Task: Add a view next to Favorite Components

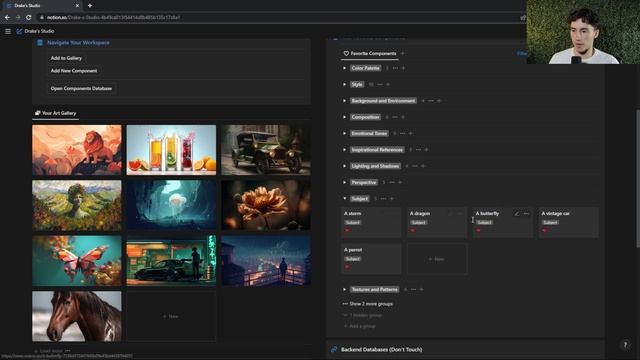Action: pos(402,53)
